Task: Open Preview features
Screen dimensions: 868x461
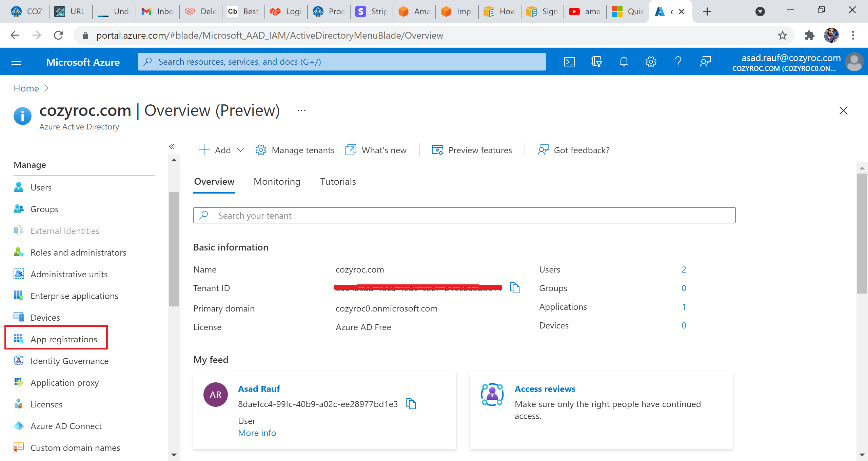Action: click(x=472, y=150)
